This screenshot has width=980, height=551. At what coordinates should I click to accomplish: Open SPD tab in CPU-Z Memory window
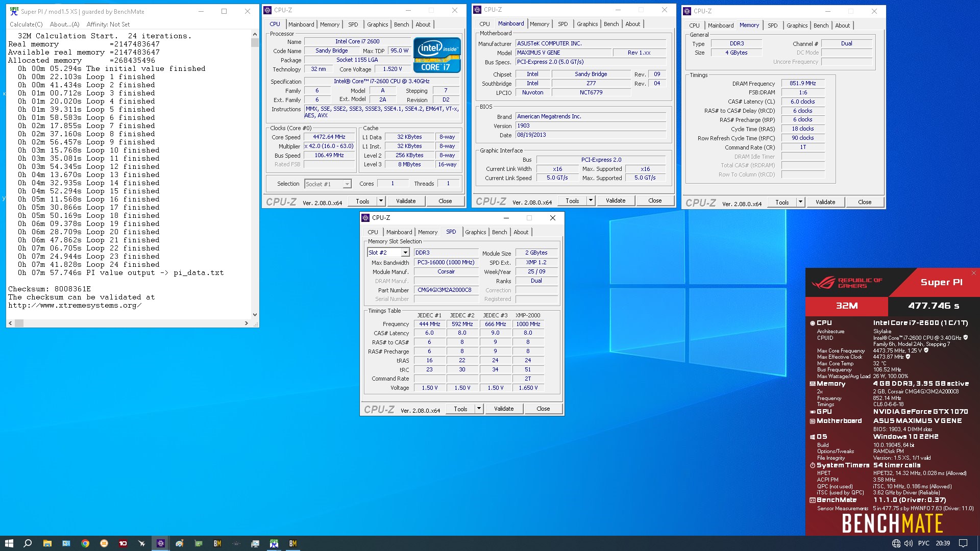pyautogui.click(x=773, y=26)
